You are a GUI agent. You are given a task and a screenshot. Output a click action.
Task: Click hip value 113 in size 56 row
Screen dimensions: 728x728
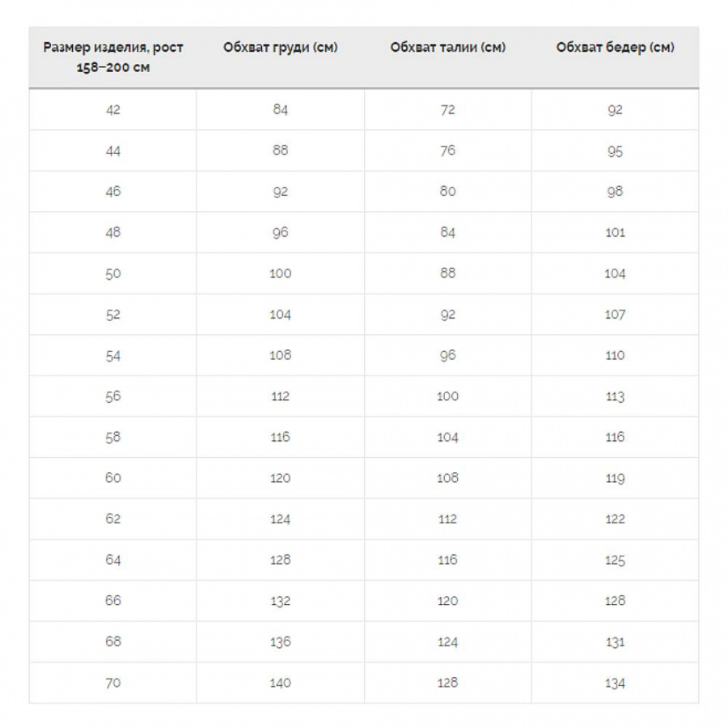615,396
